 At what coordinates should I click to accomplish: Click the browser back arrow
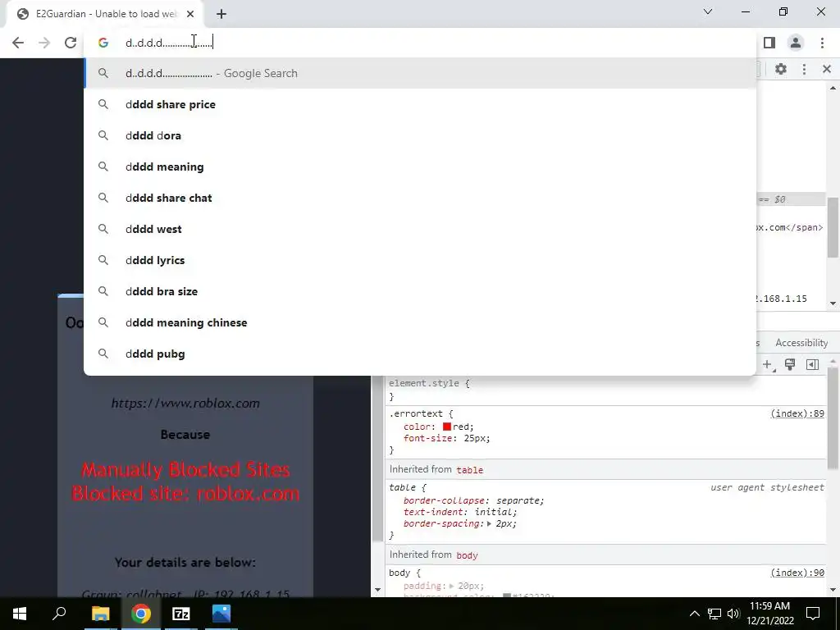point(18,43)
